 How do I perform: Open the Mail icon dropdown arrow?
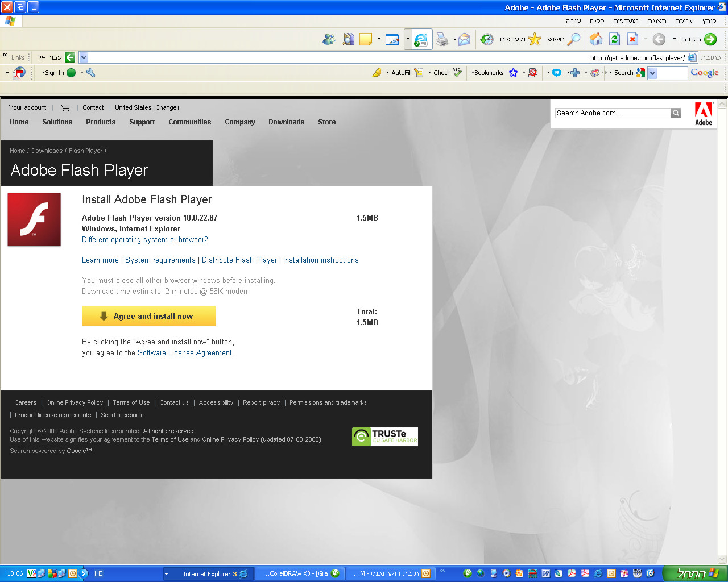tap(454, 40)
